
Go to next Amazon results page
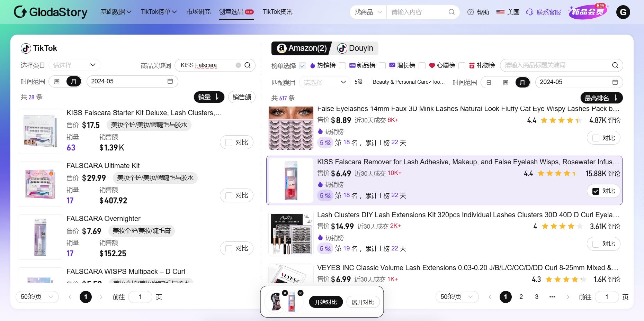click(x=568, y=297)
